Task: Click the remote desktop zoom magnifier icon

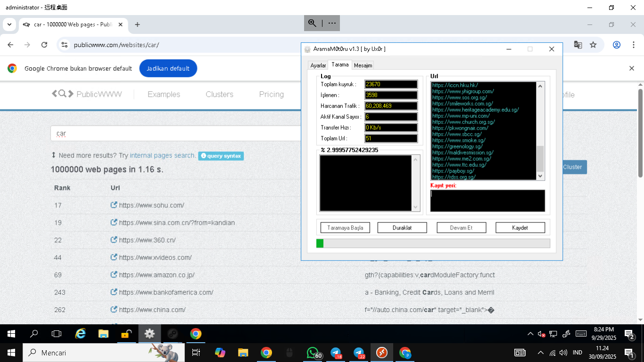Action: click(x=312, y=23)
